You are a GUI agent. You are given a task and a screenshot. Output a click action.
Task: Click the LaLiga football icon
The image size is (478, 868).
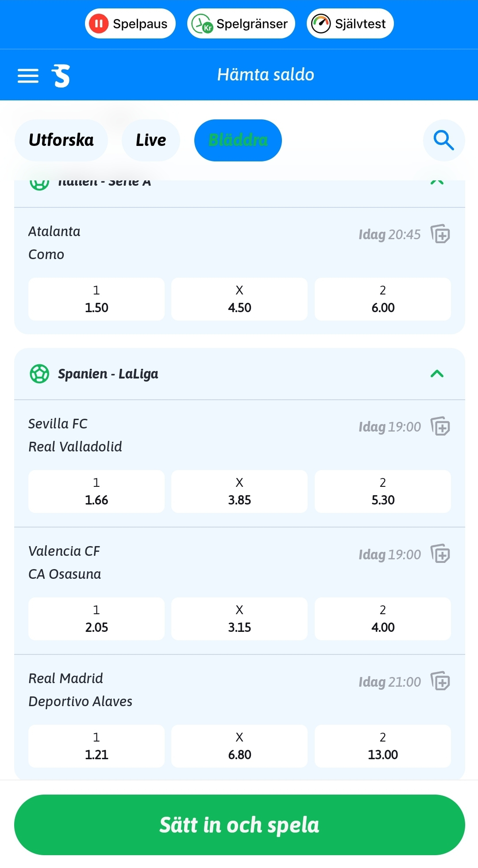[x=40, y=374]
